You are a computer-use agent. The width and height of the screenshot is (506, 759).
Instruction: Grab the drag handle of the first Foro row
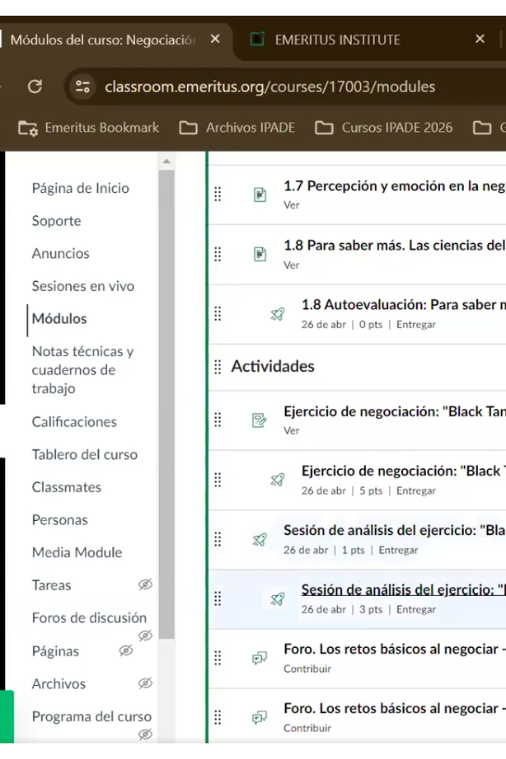(218, 658)
